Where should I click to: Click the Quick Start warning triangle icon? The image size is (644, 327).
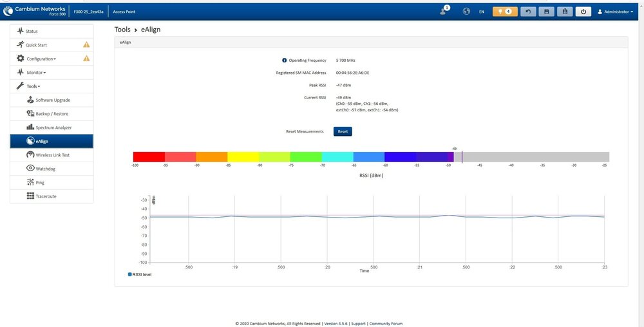click(86, 45)
